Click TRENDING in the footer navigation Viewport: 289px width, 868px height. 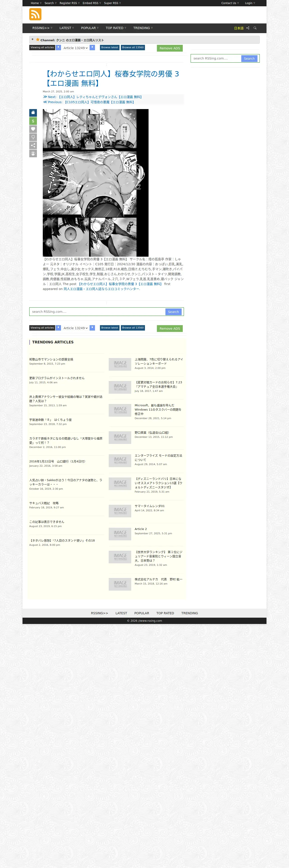point(190,613)
